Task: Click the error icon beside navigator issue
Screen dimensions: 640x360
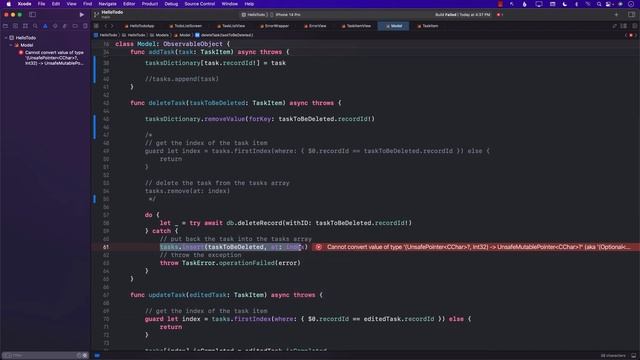Action: tap(21, 53)
